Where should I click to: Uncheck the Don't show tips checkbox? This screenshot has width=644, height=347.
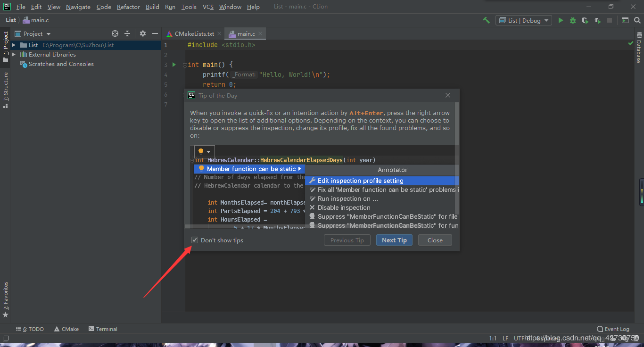click(195, 240)
